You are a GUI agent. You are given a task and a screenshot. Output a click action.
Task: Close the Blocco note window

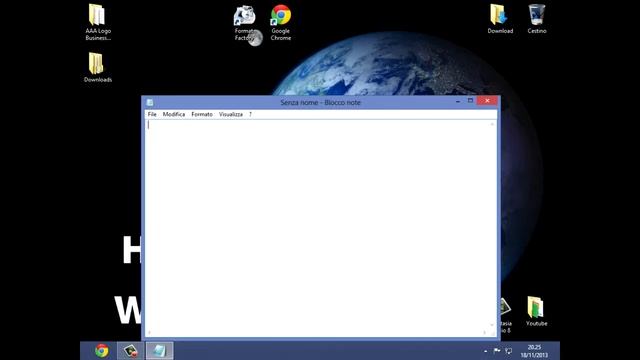coord(487,100)
